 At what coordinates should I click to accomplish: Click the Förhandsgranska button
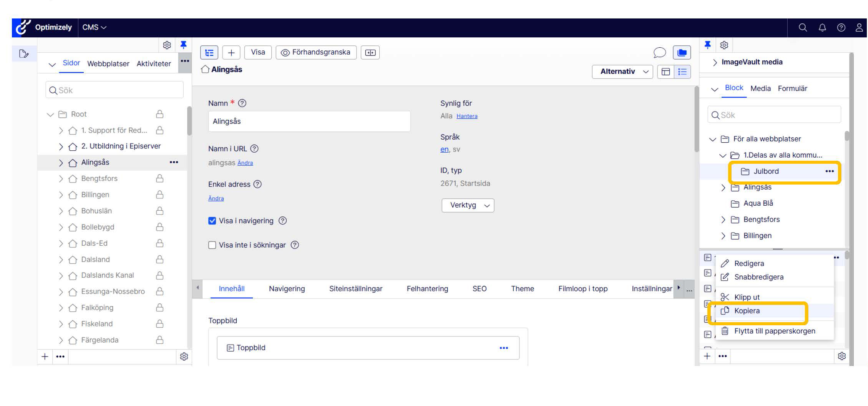[x=316, y=53]
